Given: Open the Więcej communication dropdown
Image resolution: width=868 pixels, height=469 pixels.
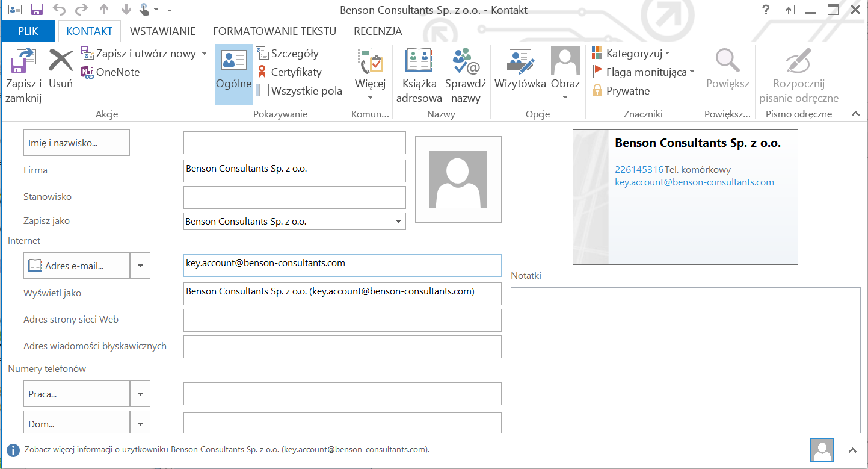Looking at the screenshot, I should [370, 75].
